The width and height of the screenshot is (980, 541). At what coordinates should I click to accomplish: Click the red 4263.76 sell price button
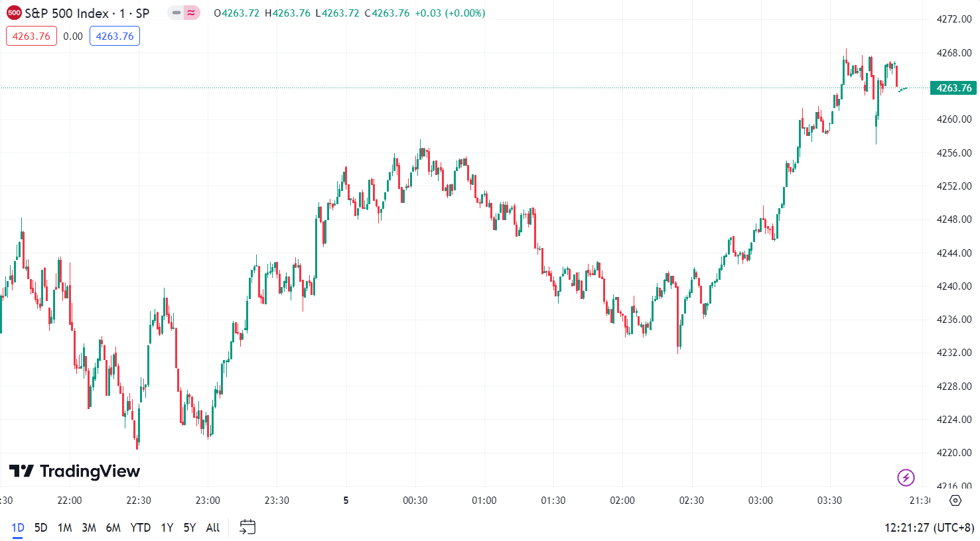point(31,36)
